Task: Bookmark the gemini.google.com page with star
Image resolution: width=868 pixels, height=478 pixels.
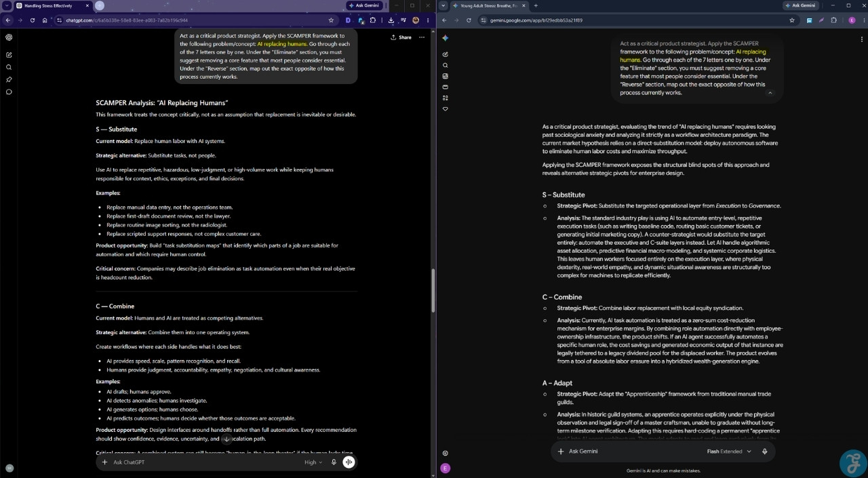Action: [792, 20]
